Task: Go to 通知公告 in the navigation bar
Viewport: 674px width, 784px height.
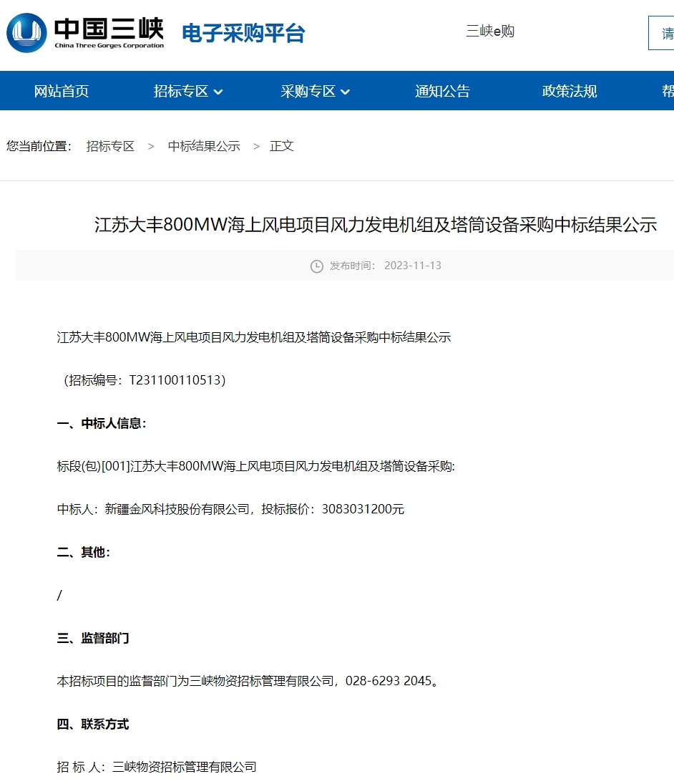Action: pyautogui.click(x=442, y=91)
